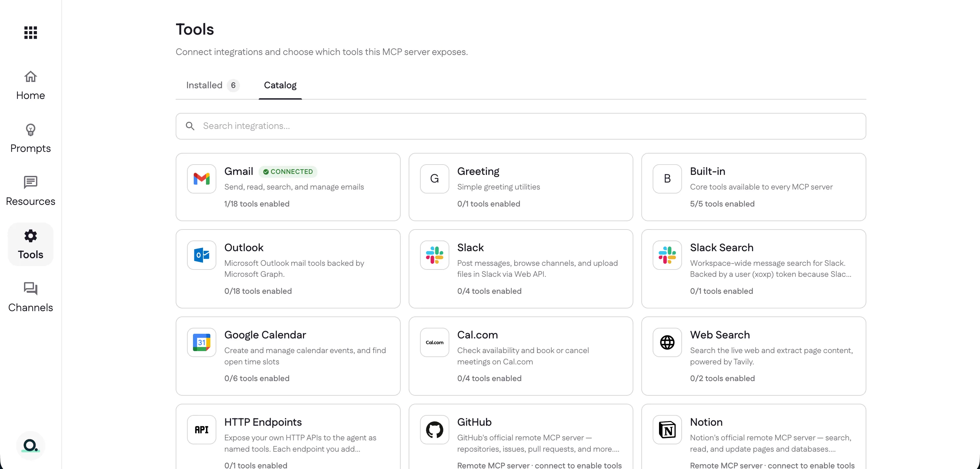Open the apps grid menu icon
Screen dimensions: 980x469
point(30,32)
